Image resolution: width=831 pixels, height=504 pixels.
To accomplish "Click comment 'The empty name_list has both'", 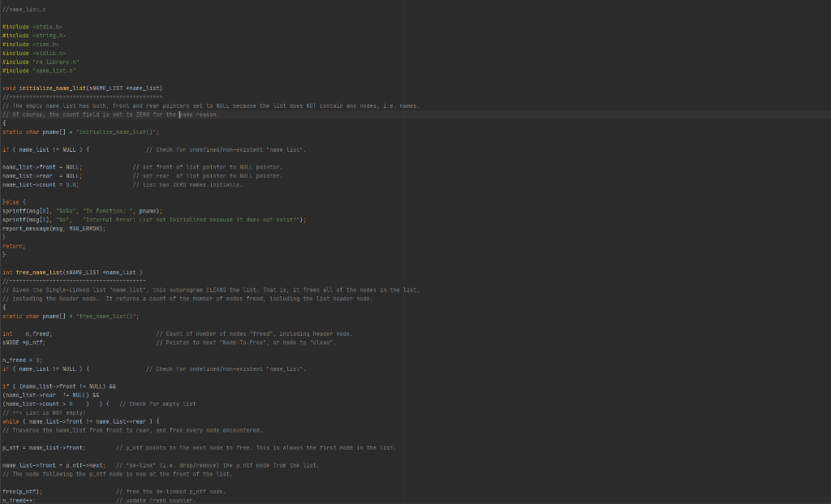I will pos(211,106).
